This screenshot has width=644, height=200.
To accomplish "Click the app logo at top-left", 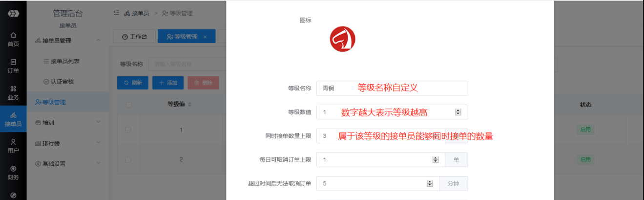I will [13, 13].
